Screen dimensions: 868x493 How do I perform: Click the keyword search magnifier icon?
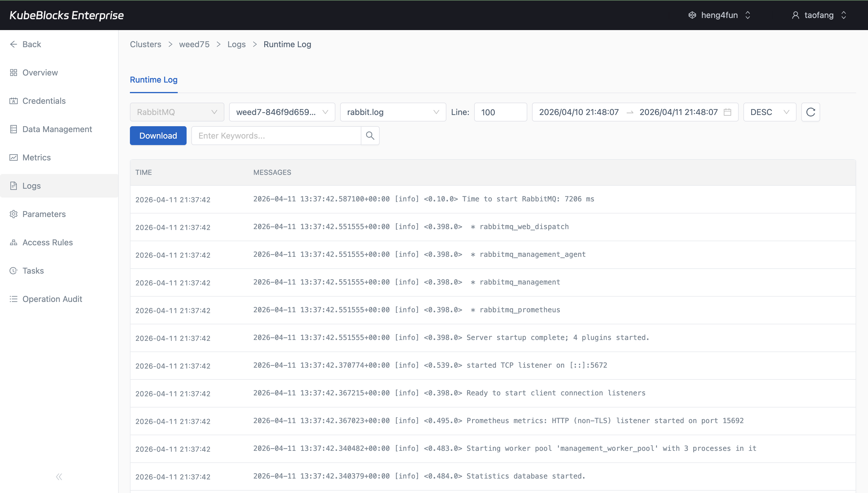370,135
